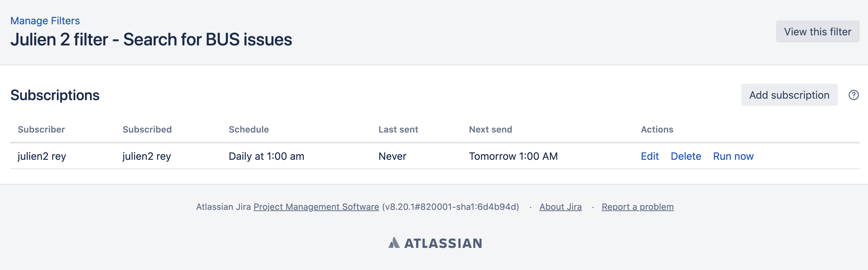
Task: Click Report a problem link
Action: [x=637, y=207]
